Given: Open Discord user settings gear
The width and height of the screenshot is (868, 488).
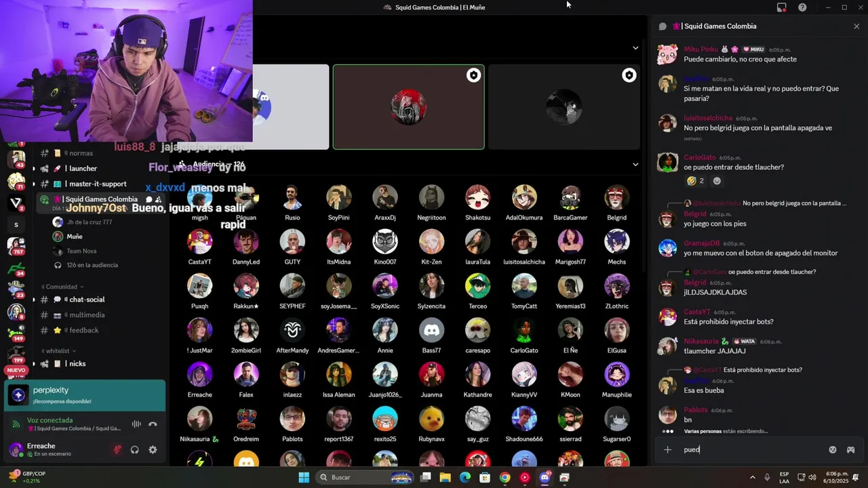Looking at the screenshot, I should 153,449.
